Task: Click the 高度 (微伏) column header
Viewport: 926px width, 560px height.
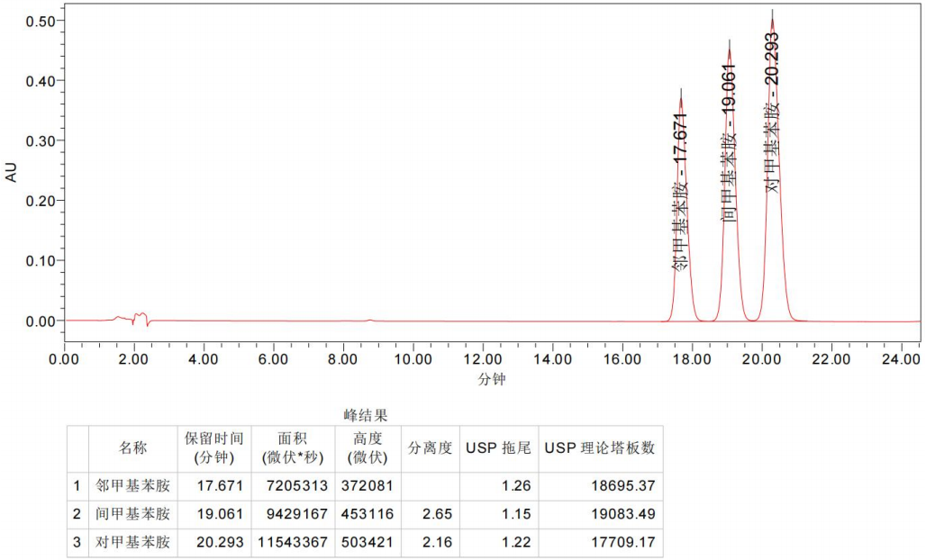Action: pyautogui.click(x=364, y=448)
